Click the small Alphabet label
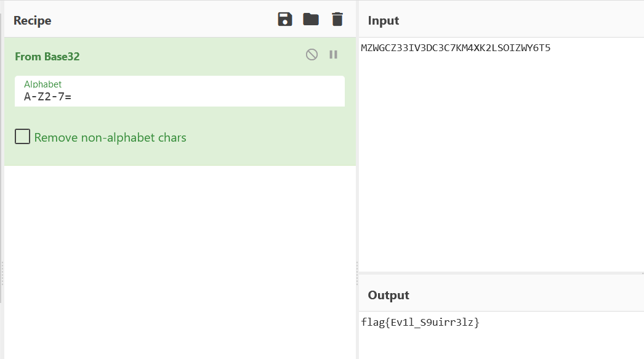 click(x=42, y=84)
